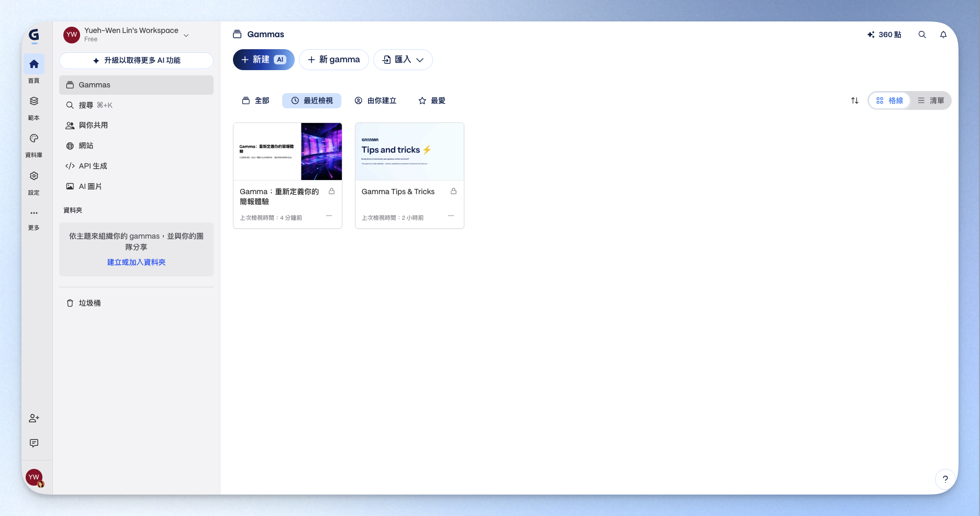
Task: Switch to 格線 grid view
Action: (x=889, y=100)
